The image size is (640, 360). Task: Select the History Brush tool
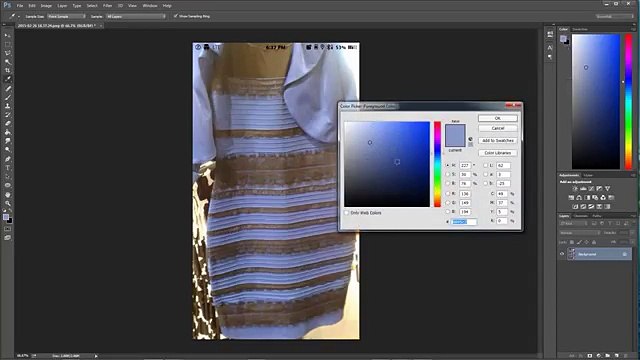click(7, 115)
